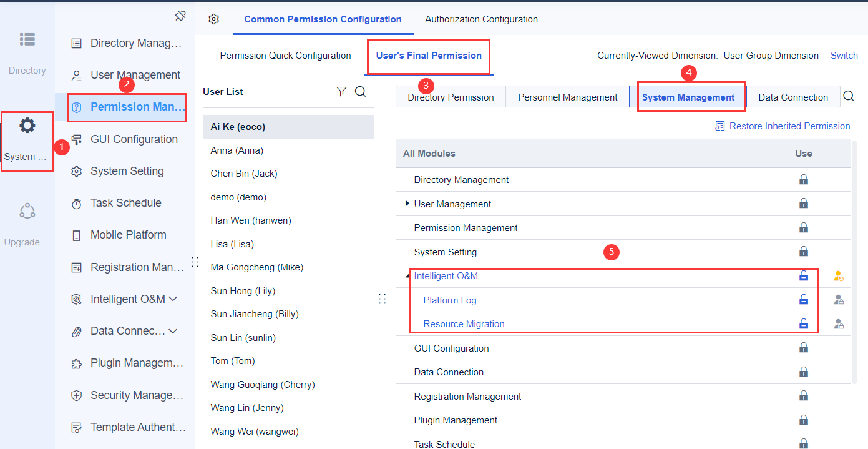Image resolution: width=868 pixels, height=449 pixels.
Task: Select the Personnel Management tab
Action: [568, 97]
